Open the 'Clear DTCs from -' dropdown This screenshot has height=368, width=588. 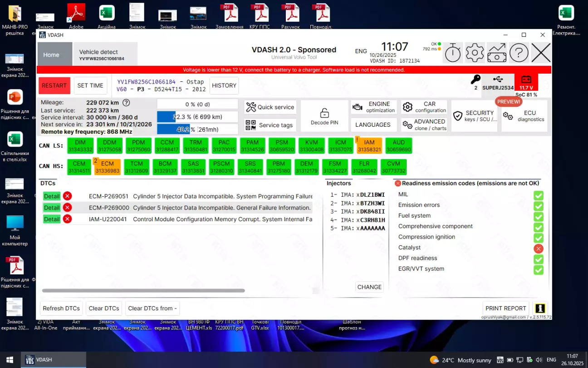point(152,308)
